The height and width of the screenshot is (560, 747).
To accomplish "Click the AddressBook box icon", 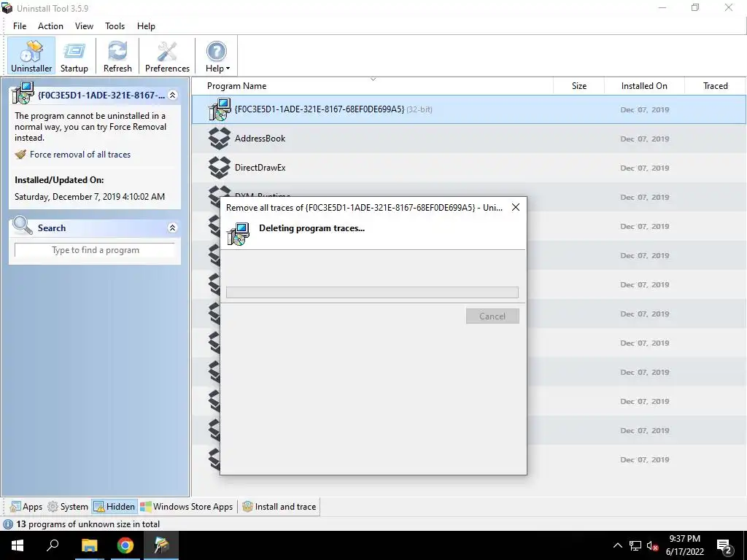I will [220, 139].
